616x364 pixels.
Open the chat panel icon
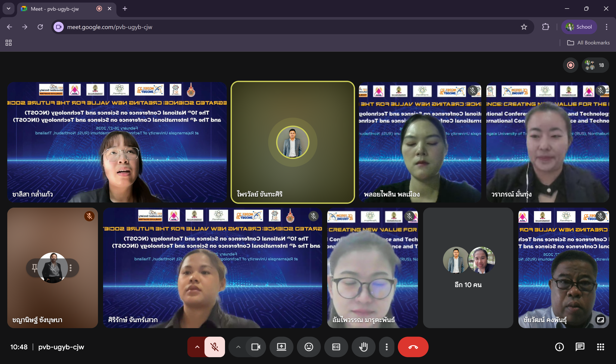(x=580, y=347)
